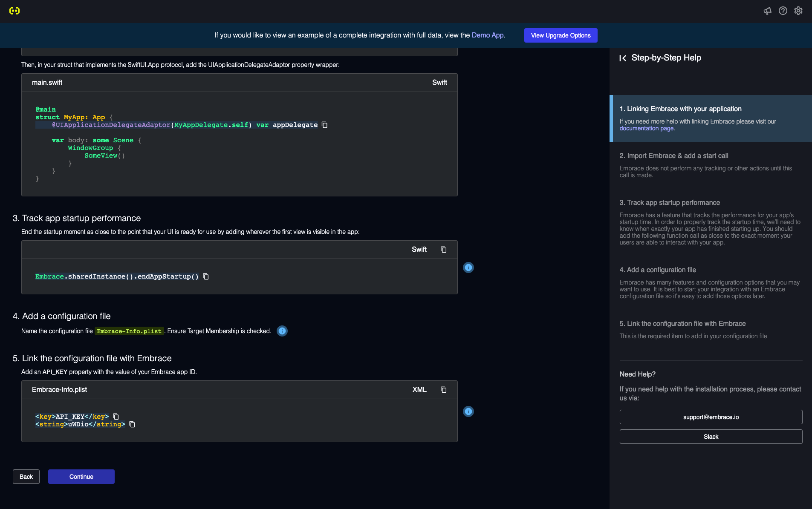This screenshot has width=812, height=509.
Task: Select help step 1 Linking Embrace
Action: pos(711,118)
